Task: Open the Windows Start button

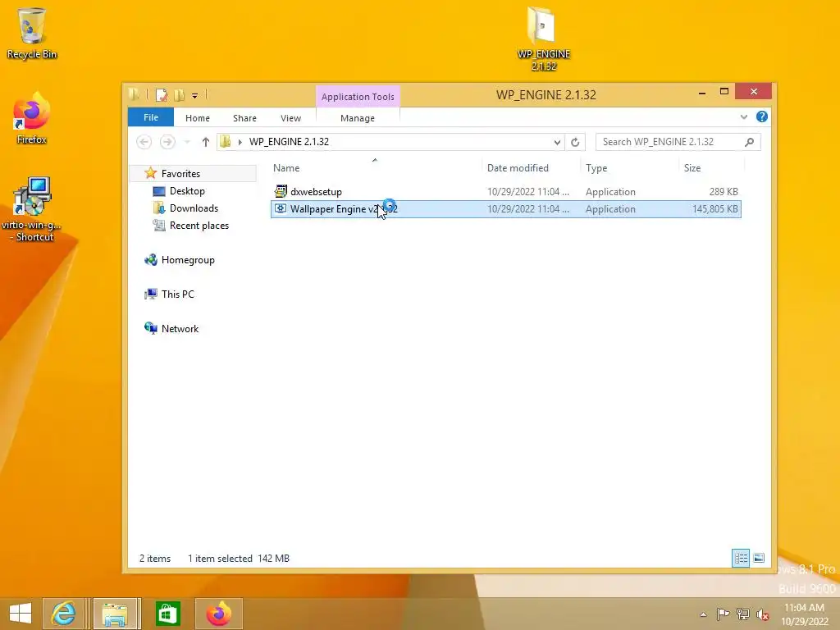Action: 21,614
